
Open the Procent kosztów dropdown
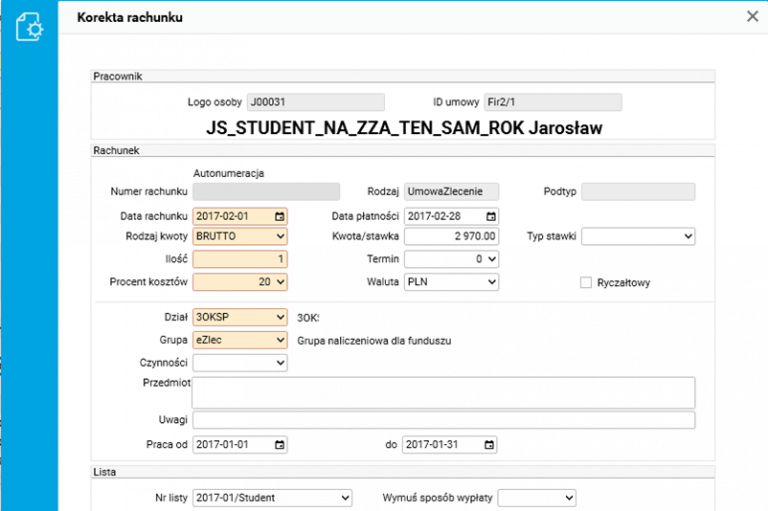click(x=240, y=283)
